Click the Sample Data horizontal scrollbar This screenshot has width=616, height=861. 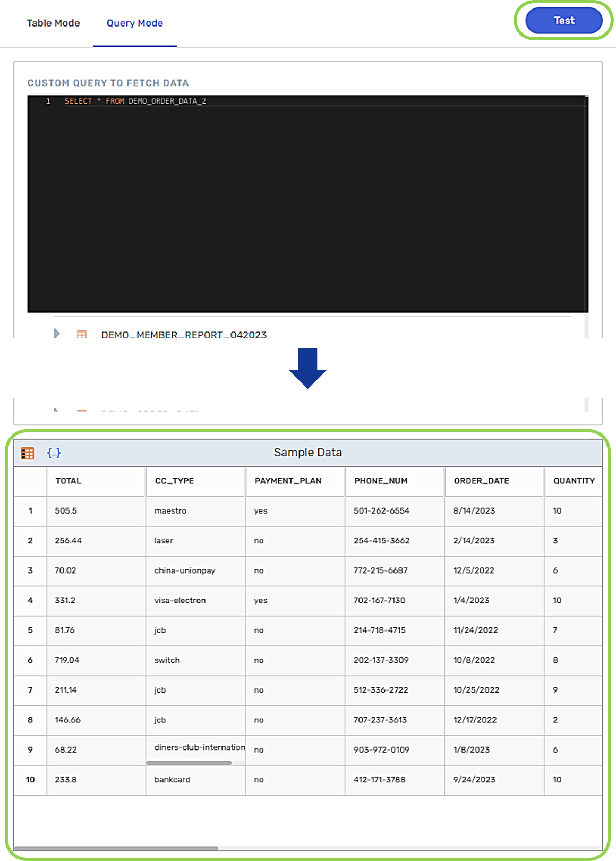click(x=116, y=848)
